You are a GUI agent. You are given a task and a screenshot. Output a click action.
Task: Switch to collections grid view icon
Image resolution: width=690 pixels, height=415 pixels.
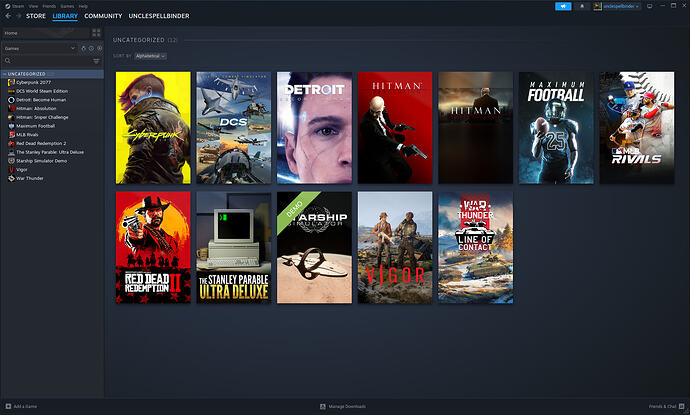(97, 33)
